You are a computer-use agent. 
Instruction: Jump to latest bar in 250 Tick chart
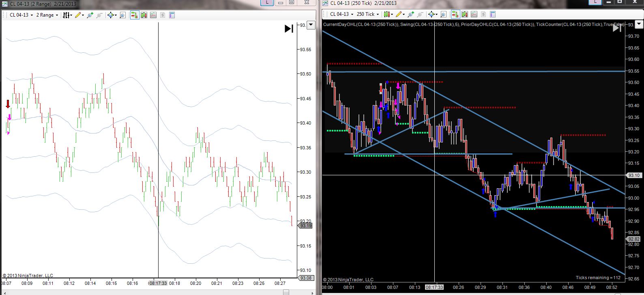click(x=617, y=28)
